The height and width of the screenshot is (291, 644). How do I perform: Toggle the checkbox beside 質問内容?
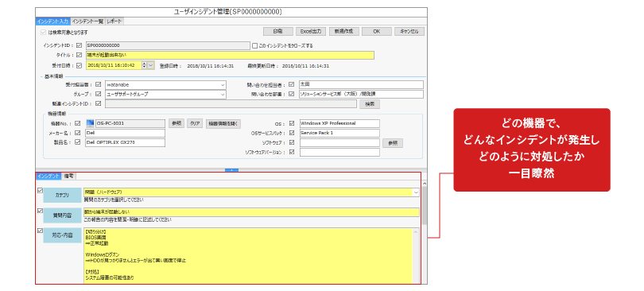(40, 211)
